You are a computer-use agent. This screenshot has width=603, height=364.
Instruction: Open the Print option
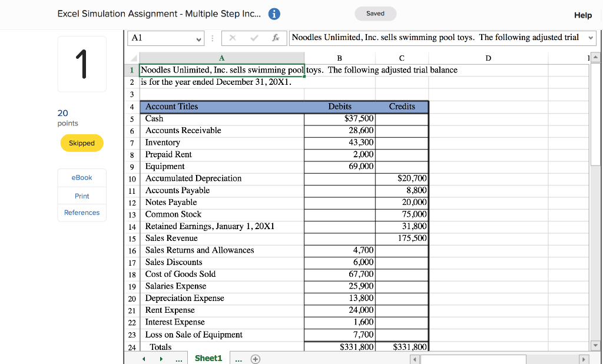point(82,196)
